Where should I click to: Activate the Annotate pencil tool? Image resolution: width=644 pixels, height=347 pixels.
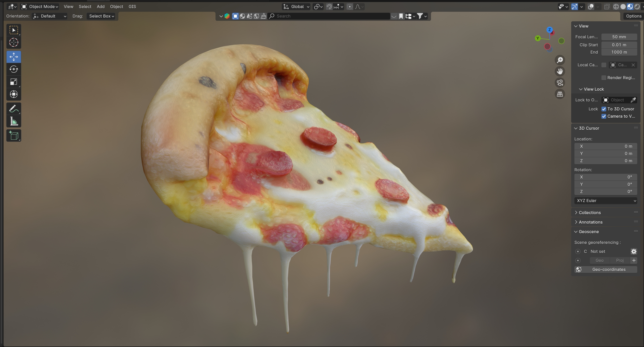(14, 109)
